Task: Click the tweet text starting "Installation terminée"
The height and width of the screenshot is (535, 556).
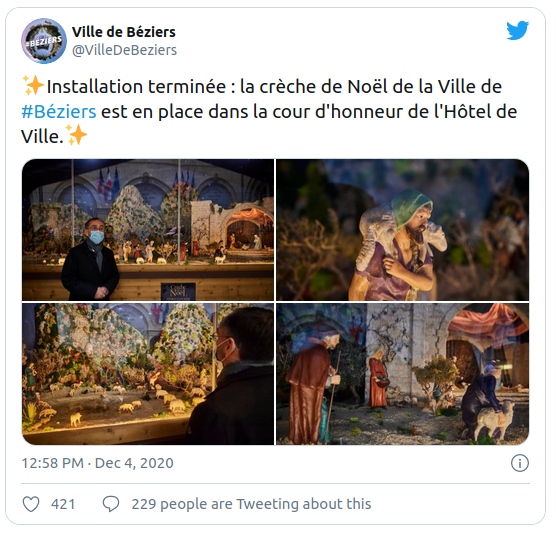Action: click(269, 111)
